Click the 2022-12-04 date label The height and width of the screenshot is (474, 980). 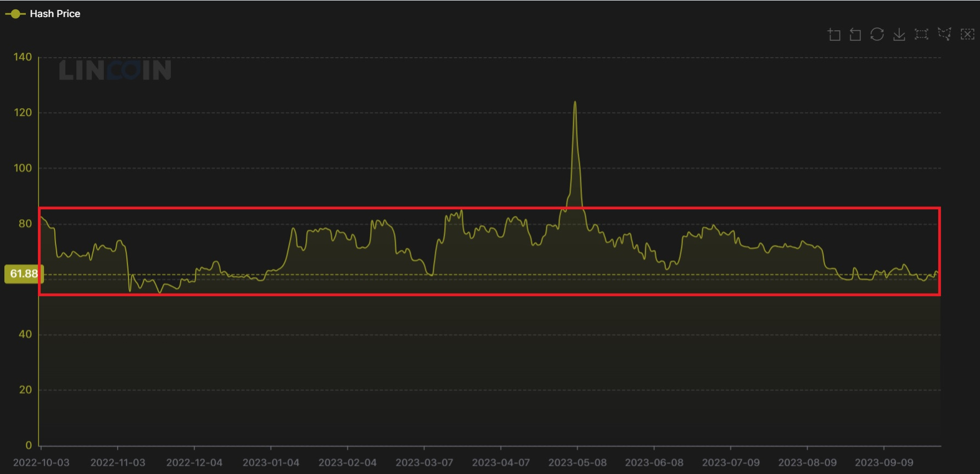[194, 462]
